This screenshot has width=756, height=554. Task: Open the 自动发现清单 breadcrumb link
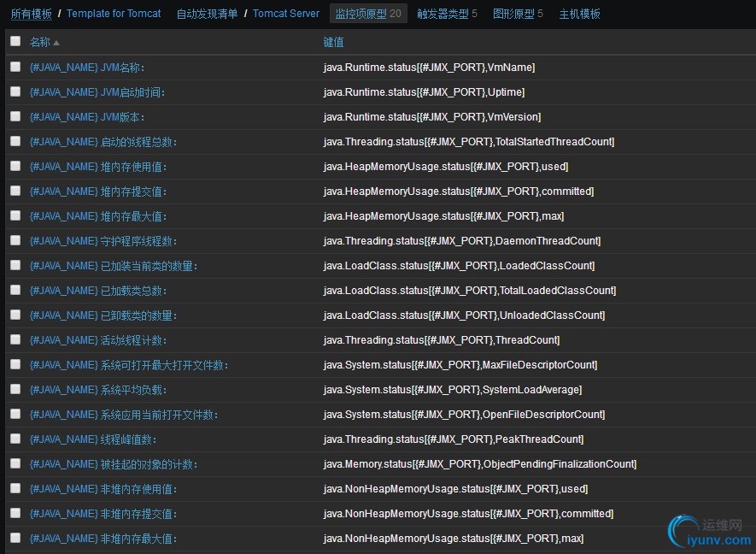207,14
